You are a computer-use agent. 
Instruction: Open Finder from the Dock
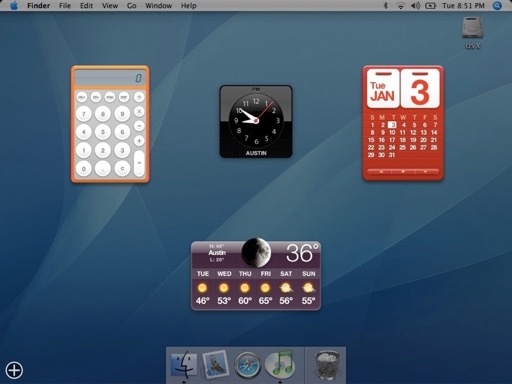(184, 365)
